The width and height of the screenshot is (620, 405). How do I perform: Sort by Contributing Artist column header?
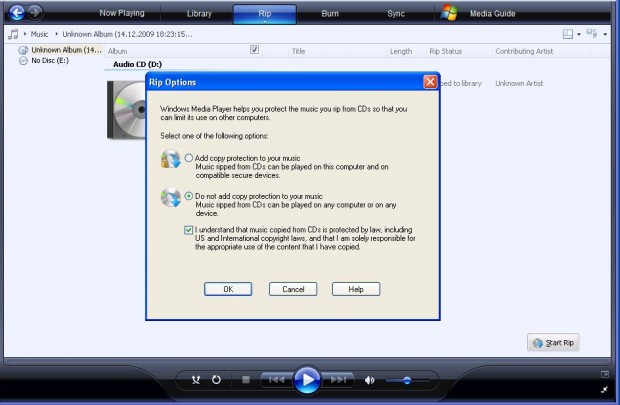[524, 51]
